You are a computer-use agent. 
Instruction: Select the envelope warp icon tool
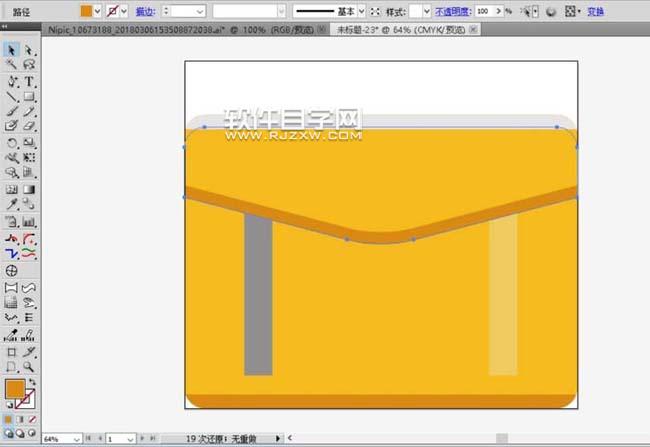point(11,288)
